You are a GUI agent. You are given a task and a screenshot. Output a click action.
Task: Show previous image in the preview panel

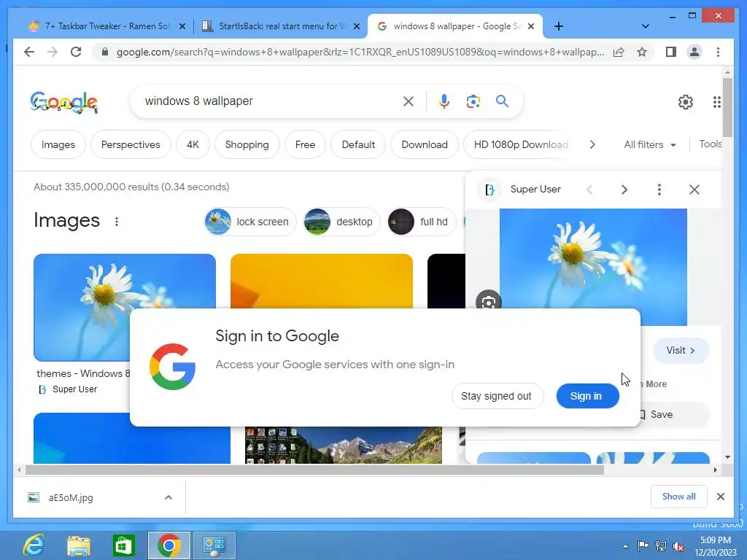click(x=589, y=190)
